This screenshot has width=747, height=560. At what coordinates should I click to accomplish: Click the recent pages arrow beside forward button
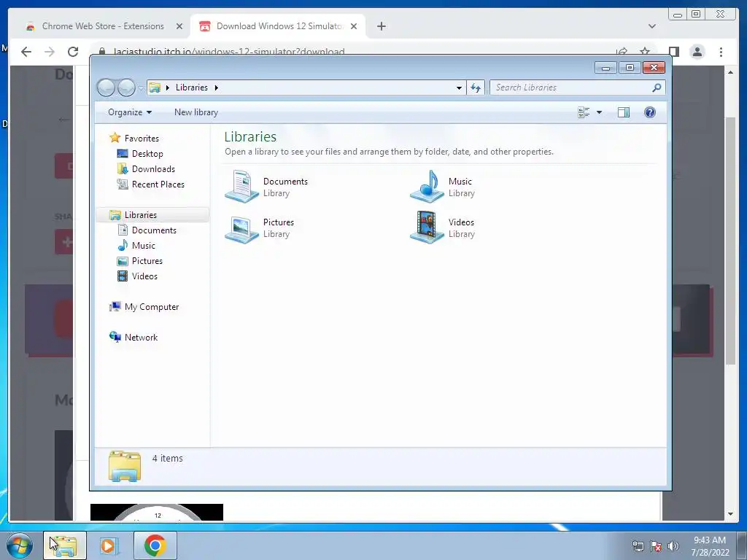click(x=141, y=88)
